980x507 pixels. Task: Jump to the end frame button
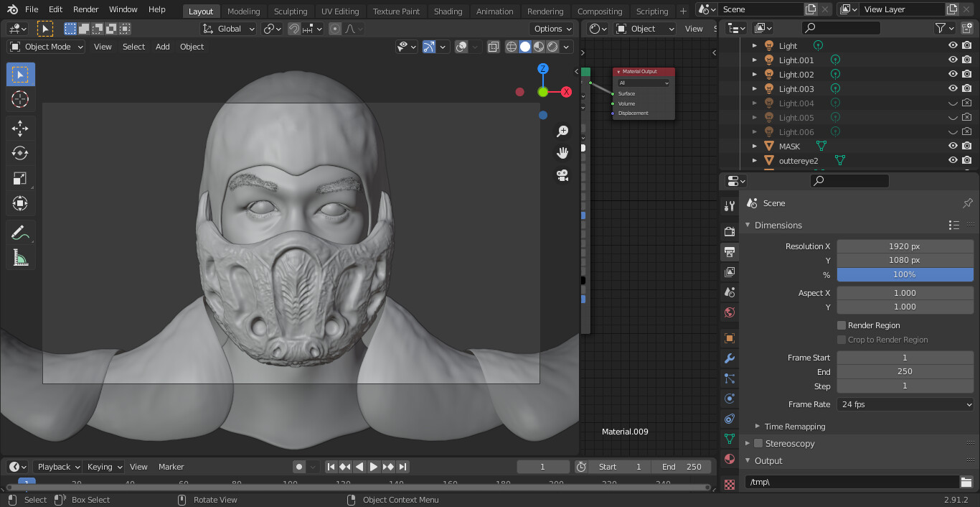402,467
